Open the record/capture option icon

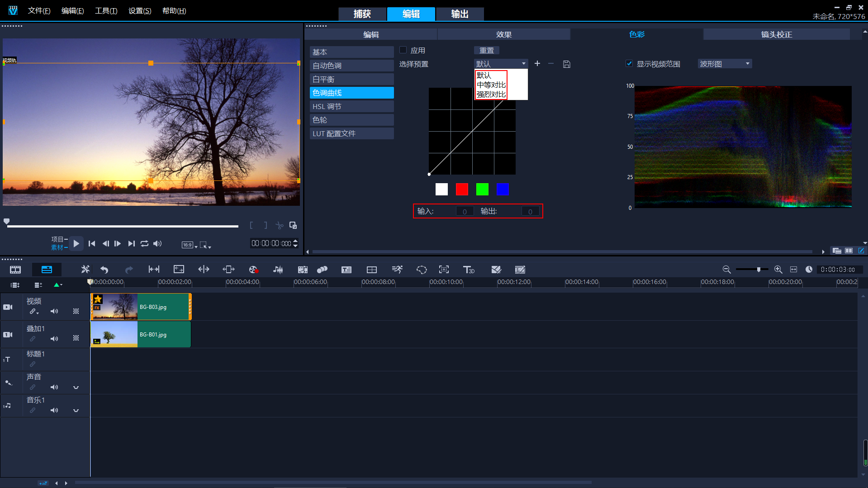point(253,270)
